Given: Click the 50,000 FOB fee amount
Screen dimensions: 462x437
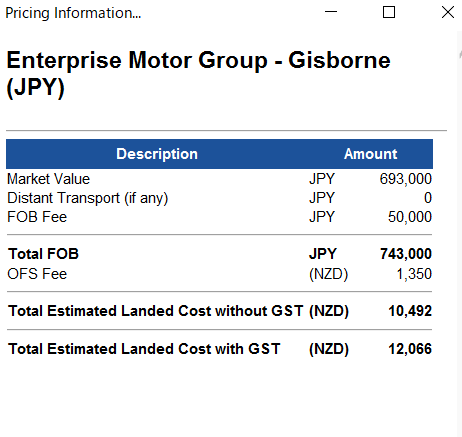Looking at the screenshot, I should (410, 217).
